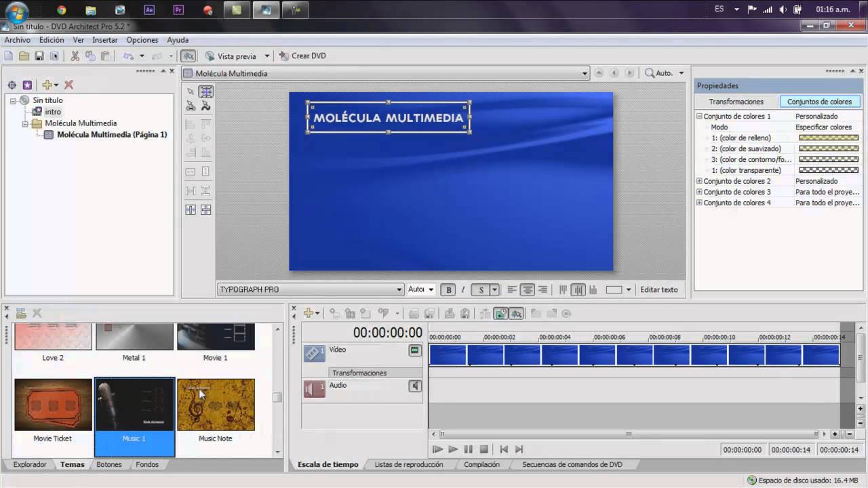Screen dimensions: 868x488
Task: Click Play from start button
Action: 437,449
